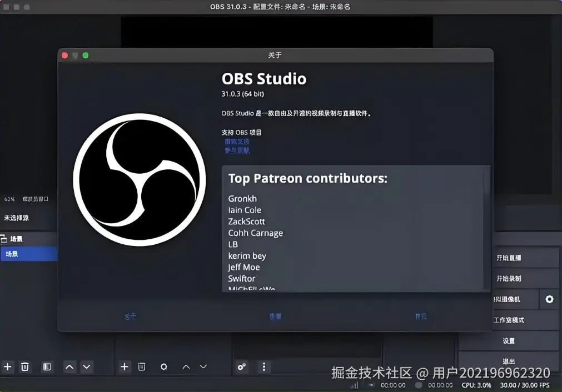Image resolution: width=562 pixels, height=392 pixels.
Task: Enable 工作室模式 studio mode
Action: pos(509,320)
